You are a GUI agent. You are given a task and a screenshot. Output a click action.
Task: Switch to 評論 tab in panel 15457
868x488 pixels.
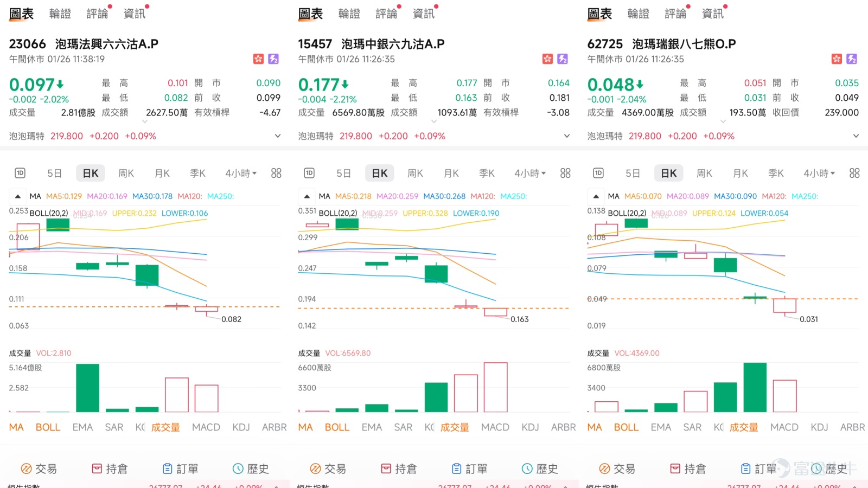[x=386, y=14]
